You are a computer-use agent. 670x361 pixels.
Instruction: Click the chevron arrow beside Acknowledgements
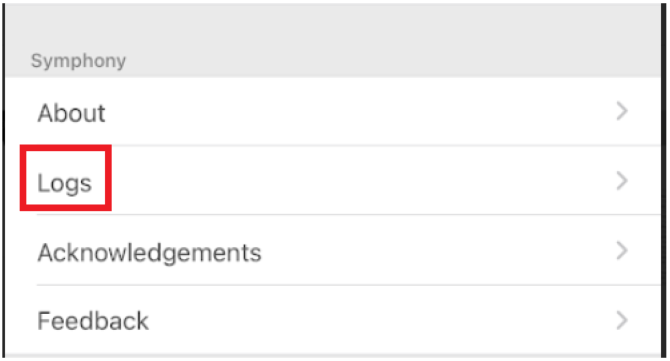(622, 250)
